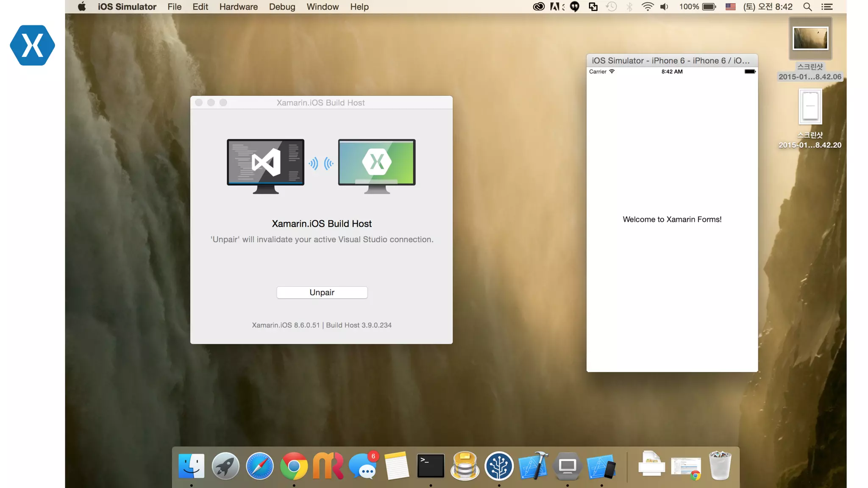868x488 pixels.
Task: Open Spotlight search magnifier icon
Action: click(x=807, y=7)
